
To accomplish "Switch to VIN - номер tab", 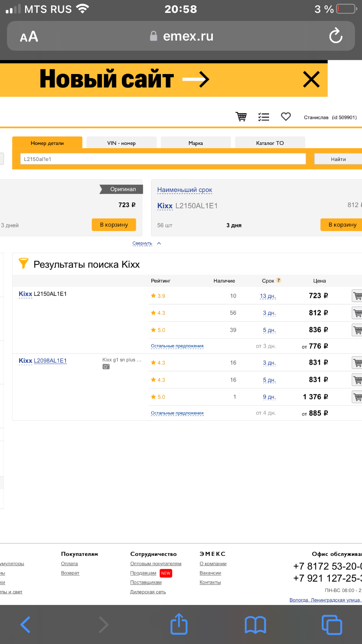I will [121, 143].
